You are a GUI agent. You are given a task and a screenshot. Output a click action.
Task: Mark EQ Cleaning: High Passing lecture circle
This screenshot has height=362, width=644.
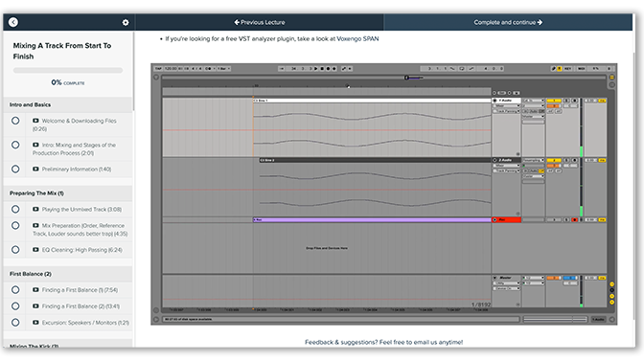(x=15, y=250)
